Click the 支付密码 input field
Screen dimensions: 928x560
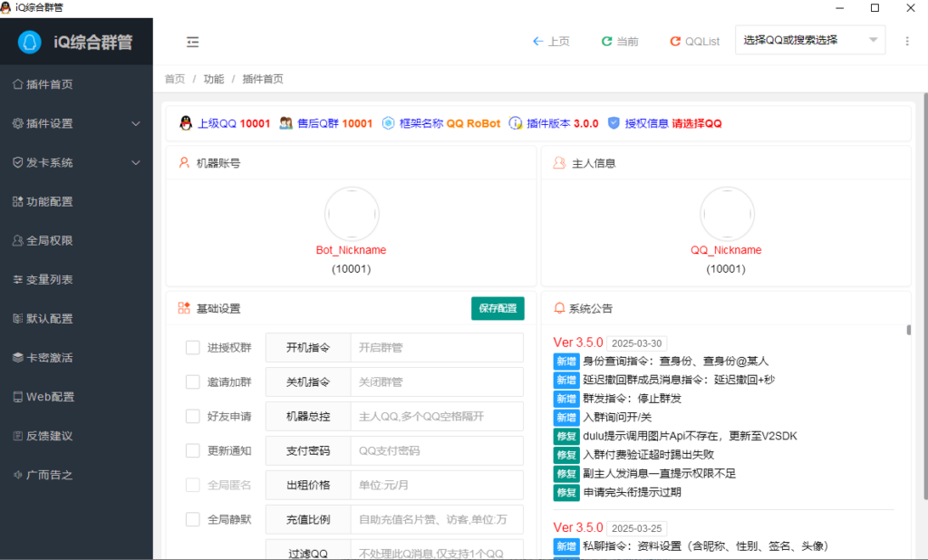[x=437, y=450]
